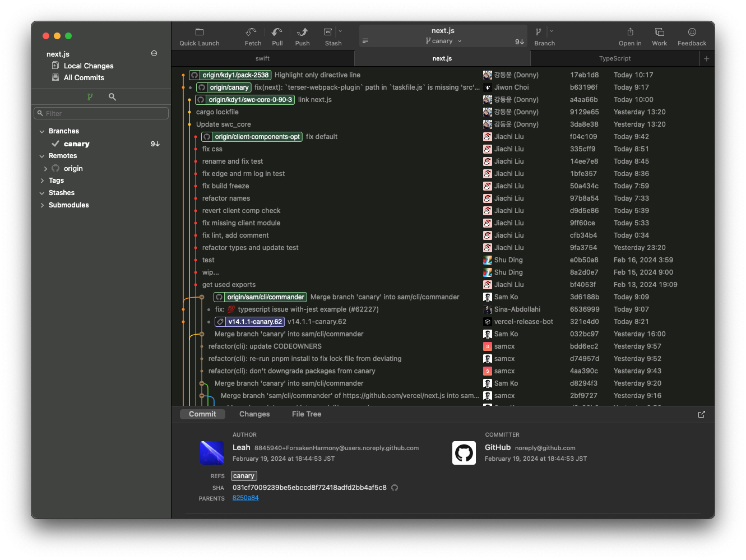Collapse the Branches section
Screen dimensions: 746x560
pyautogui.click(x=42, y=131)
